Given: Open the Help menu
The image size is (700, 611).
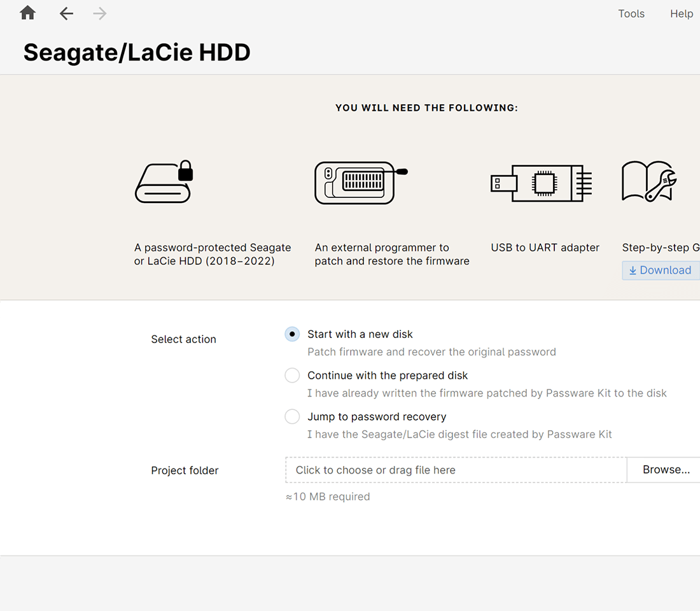Looking at the screenshot, I should pyautogui.click(x=682, y=14).
